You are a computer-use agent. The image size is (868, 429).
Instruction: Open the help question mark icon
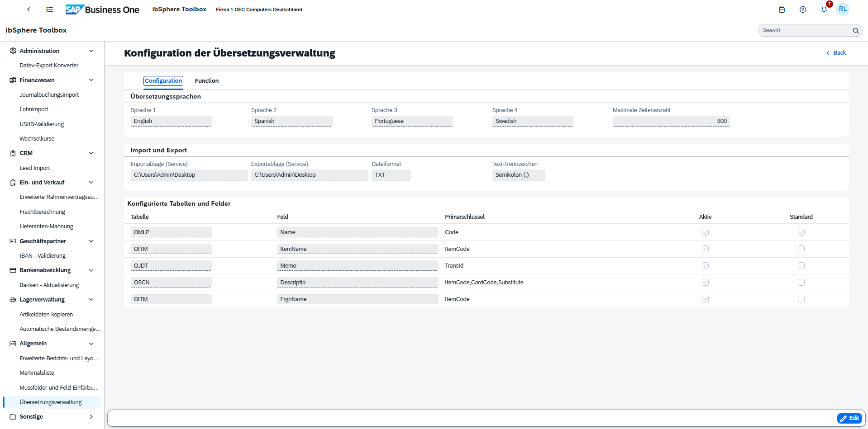[x=803, y=9]
